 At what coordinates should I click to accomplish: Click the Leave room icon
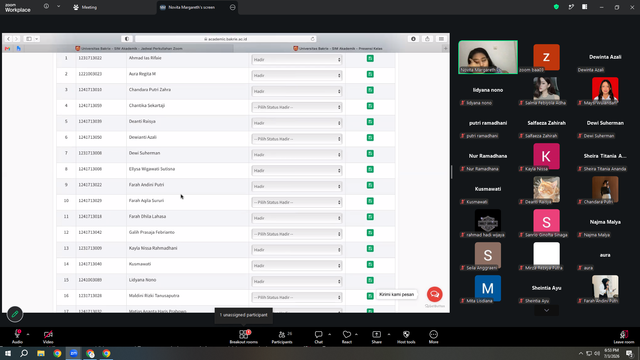click(623, 334)
